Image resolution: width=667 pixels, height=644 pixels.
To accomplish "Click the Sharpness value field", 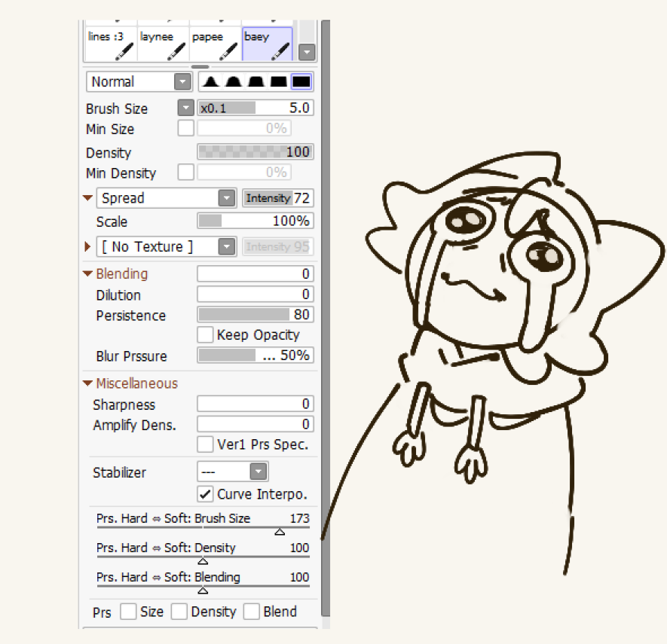I will point(255,404).
